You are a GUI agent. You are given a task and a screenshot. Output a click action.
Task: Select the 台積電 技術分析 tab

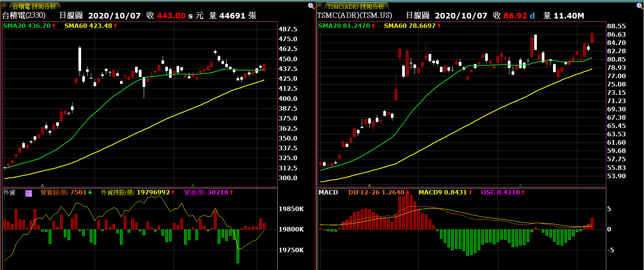[34, 6]
